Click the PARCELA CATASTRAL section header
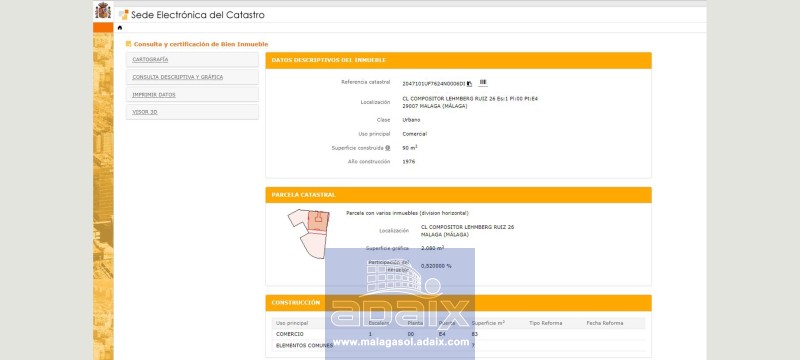This screenshot has height=360, width=800. tap(458, 195)
